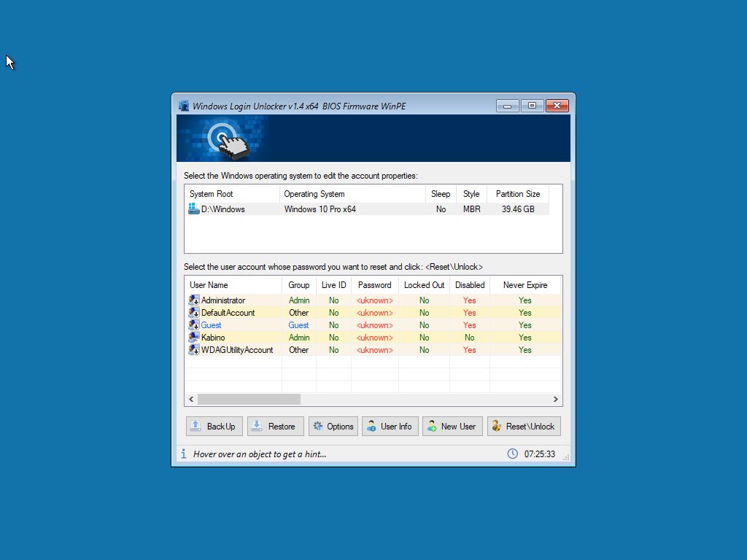
Task: Click the horizontal scrollbar thumb
Action: click(x=249, y=399)
